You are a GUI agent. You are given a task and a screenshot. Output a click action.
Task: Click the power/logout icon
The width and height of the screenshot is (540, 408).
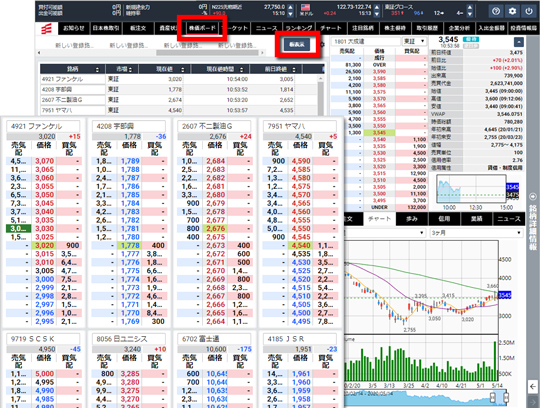click(x=529, y=11)
